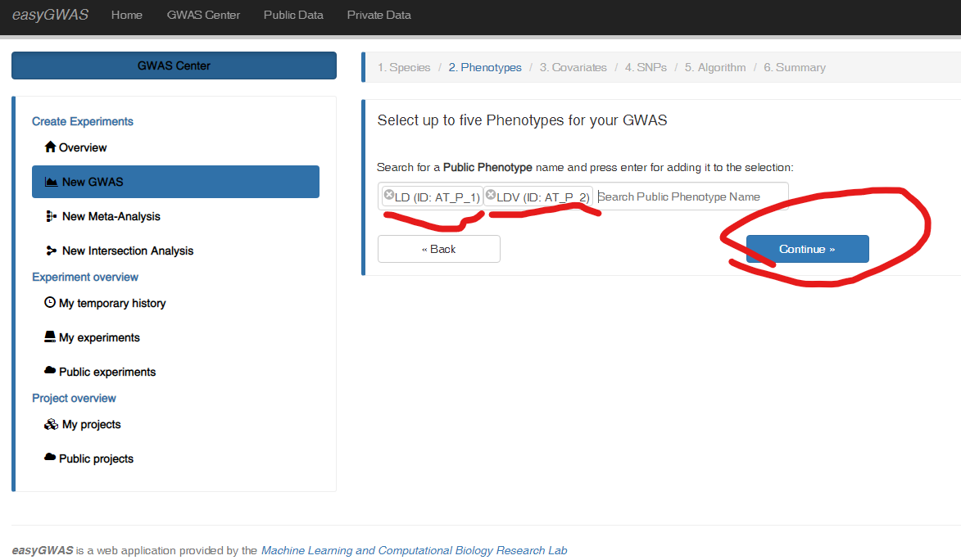Open the GWAS Center menu in navbar
961x560 pixels.
tap(203, 15)
